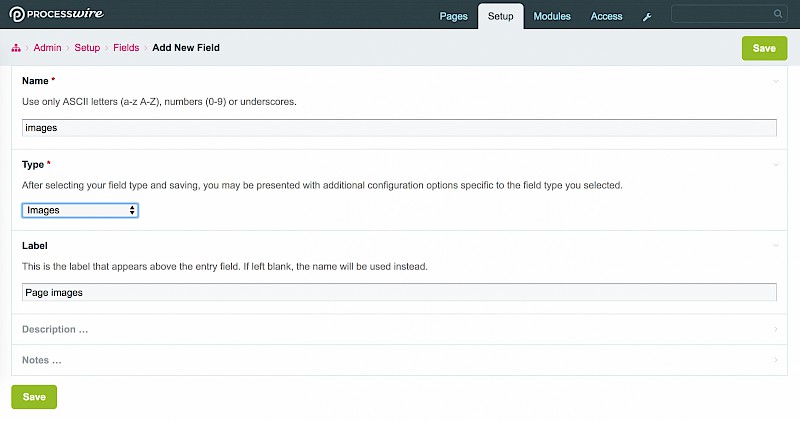Image resolution: width=800 pixels, height=421 pixels.
Task: Follow the Fields breadcrumb link
Action: [126, 48]
